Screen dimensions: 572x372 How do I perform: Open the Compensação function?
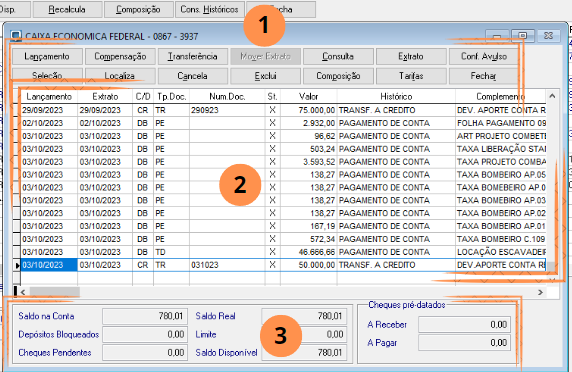120,57
